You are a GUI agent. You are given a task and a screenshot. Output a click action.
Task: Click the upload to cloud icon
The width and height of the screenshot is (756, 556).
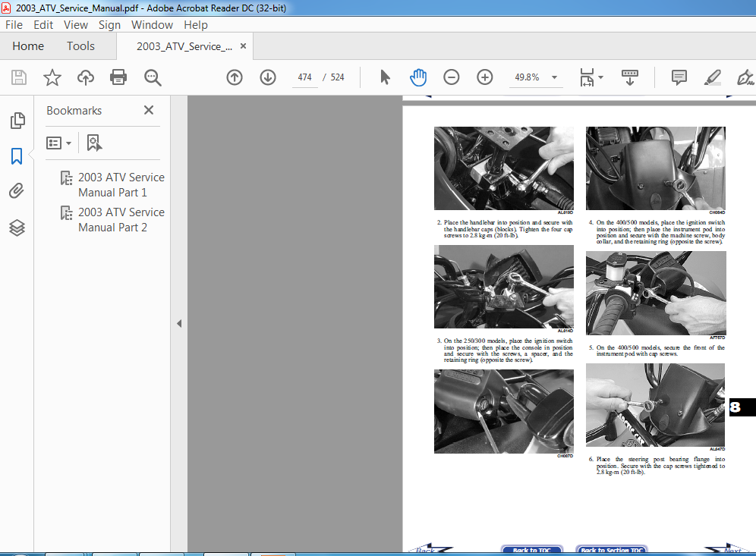tap(85, 77)
